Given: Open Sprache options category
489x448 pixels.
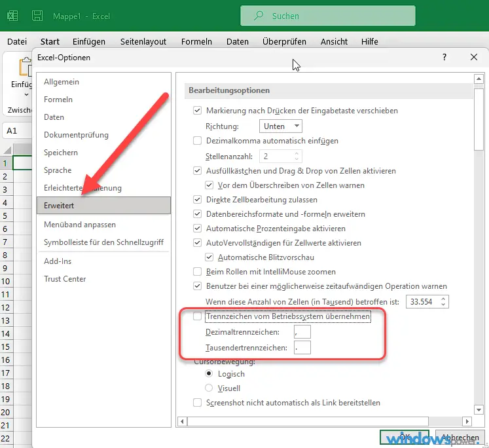Looking at the screenshot, I should (104, 170).
